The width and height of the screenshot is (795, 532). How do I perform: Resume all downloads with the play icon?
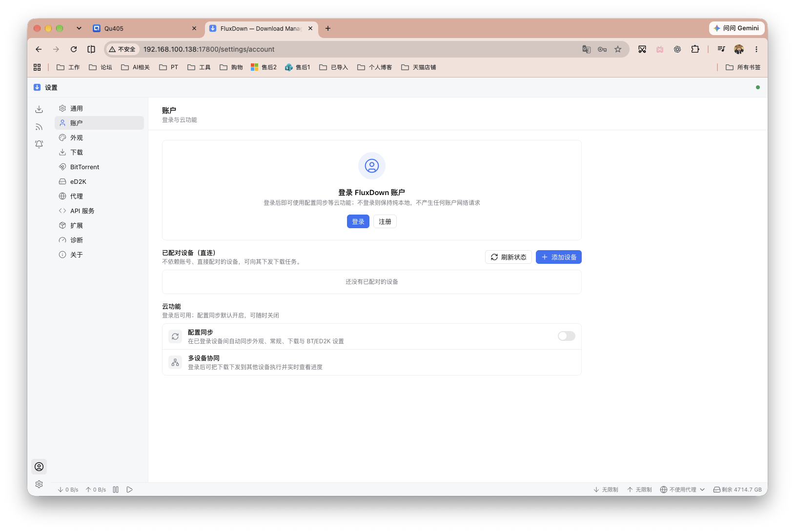pos(129,490)
